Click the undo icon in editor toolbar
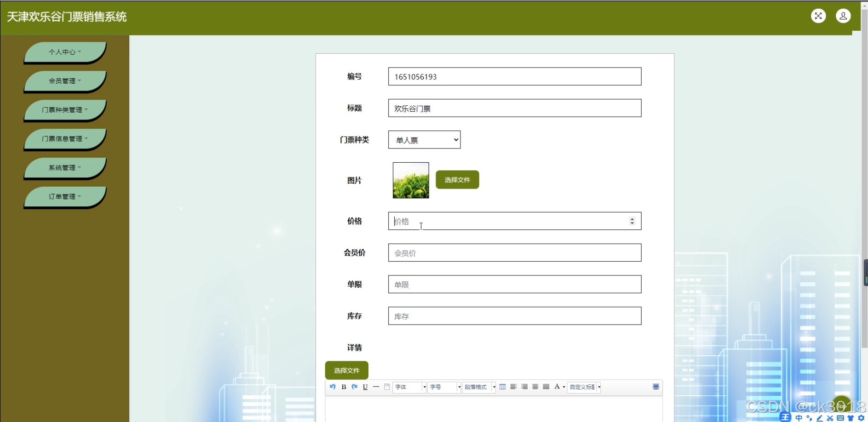868x422 pixels. (333, 387)
